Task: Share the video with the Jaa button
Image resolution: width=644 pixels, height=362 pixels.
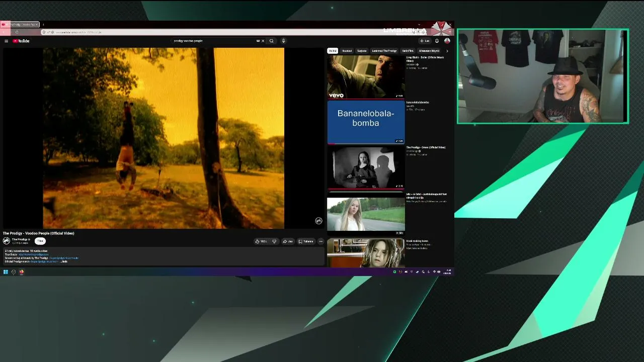Action: pyautogui.click(x=288, y=241)
